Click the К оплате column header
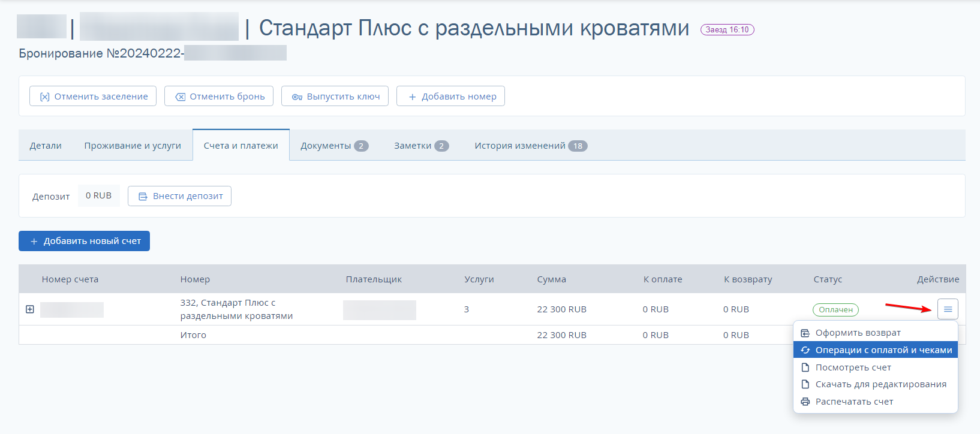Viewport: 980px width, 434px height. pyautogui.click(x=663, y=279)
